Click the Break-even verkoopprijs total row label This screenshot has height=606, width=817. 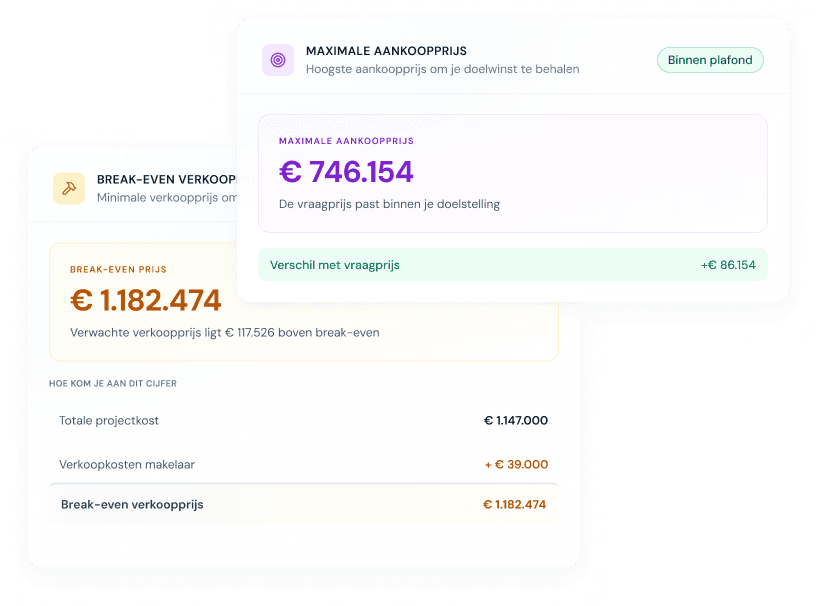click(x=132, y=505)
